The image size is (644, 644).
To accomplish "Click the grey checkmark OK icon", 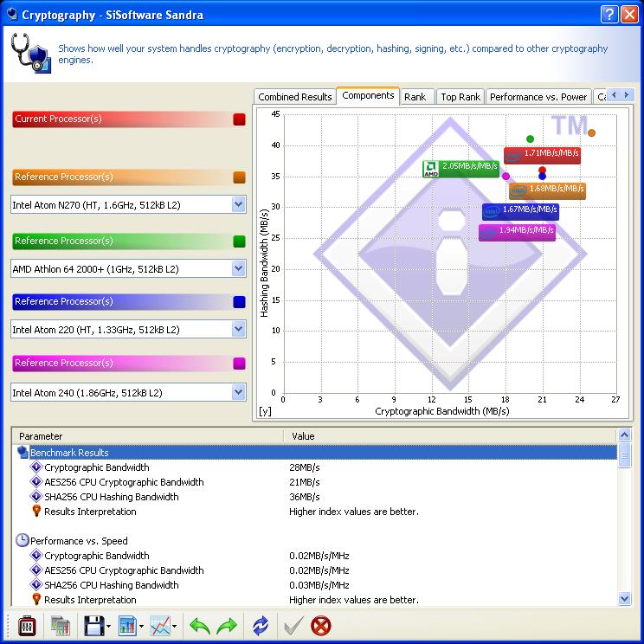I will [294, 626].
